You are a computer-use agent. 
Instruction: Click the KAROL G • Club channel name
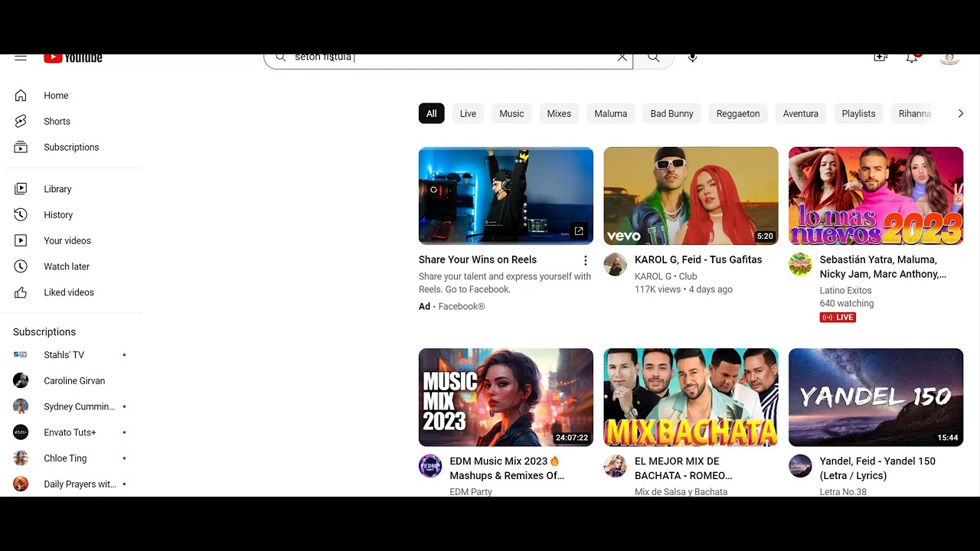click(x=666, y=277)
